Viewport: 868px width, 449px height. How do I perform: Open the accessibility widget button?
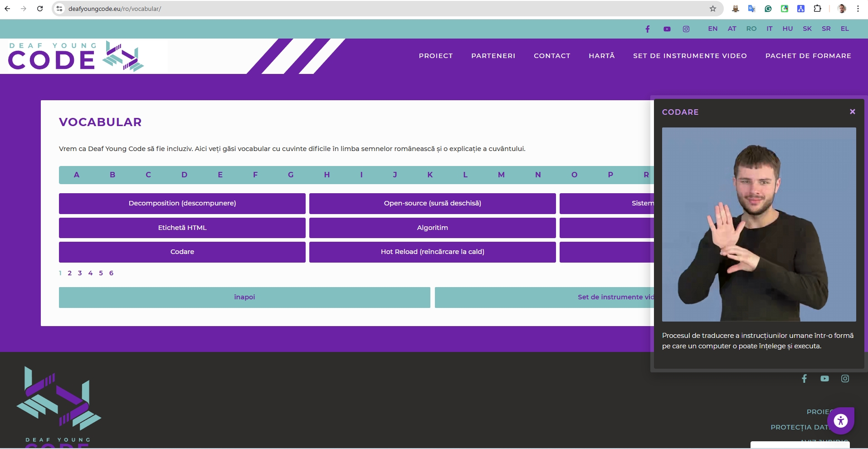coord(840,421)
